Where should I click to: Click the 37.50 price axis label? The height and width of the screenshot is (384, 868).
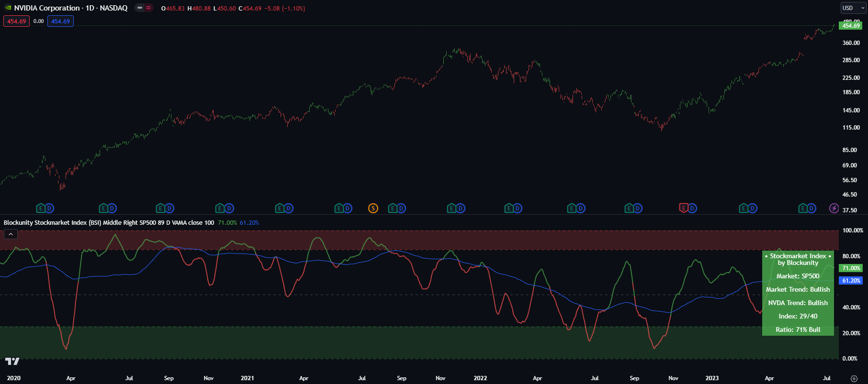pos(850,210)
